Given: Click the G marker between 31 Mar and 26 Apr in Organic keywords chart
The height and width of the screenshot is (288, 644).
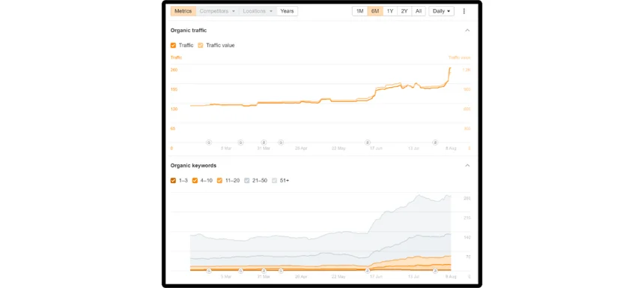Looking at the screenshot, I should click(281, 271).
